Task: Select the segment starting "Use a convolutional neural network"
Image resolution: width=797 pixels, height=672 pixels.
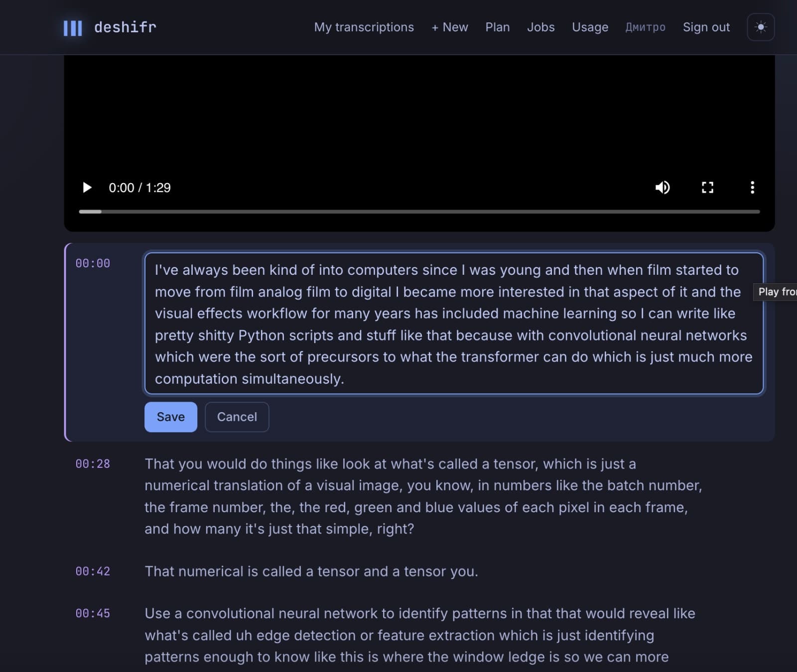Action: [420, 635]
